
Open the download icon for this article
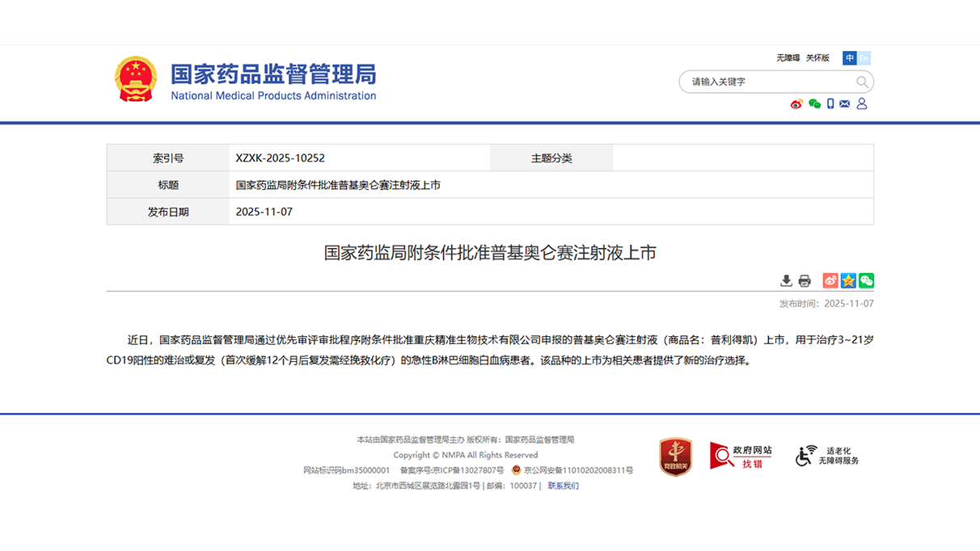[x=786, y=280]
